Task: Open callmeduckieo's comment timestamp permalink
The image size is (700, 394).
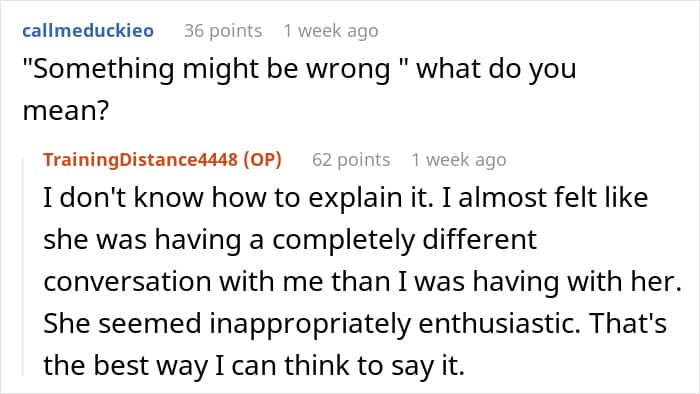Action: tap(331, 31)
